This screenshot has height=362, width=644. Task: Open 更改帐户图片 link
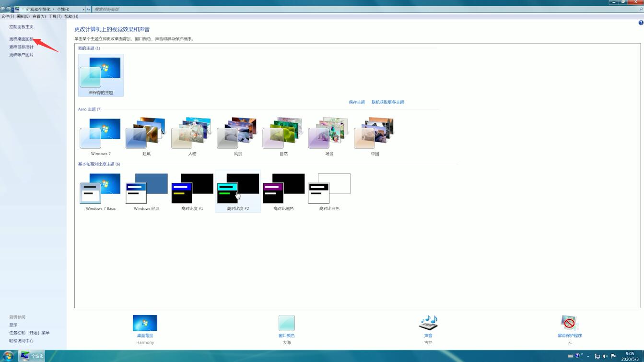click(22, 55)
